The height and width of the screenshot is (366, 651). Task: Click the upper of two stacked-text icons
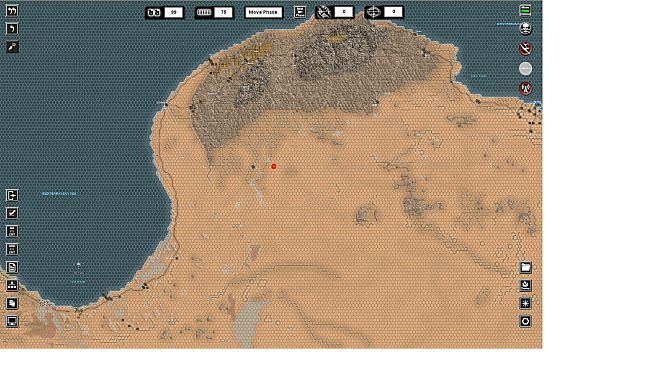pos(12,231)
